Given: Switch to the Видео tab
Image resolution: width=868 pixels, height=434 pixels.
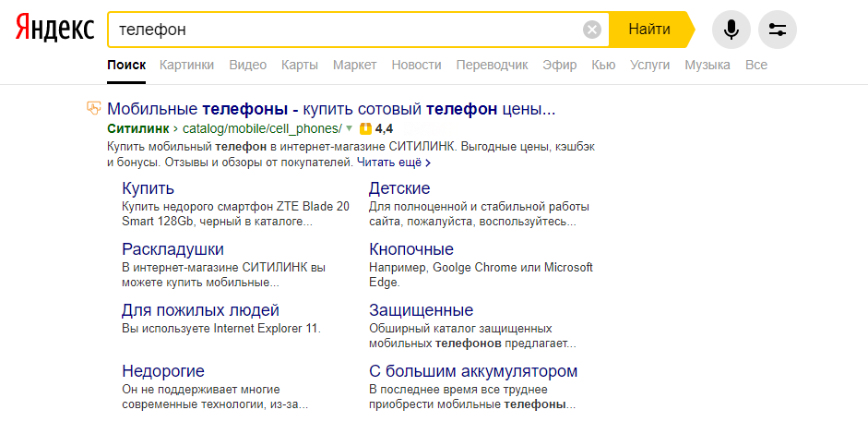Looking at the screenshot, I should pos(247,65).
